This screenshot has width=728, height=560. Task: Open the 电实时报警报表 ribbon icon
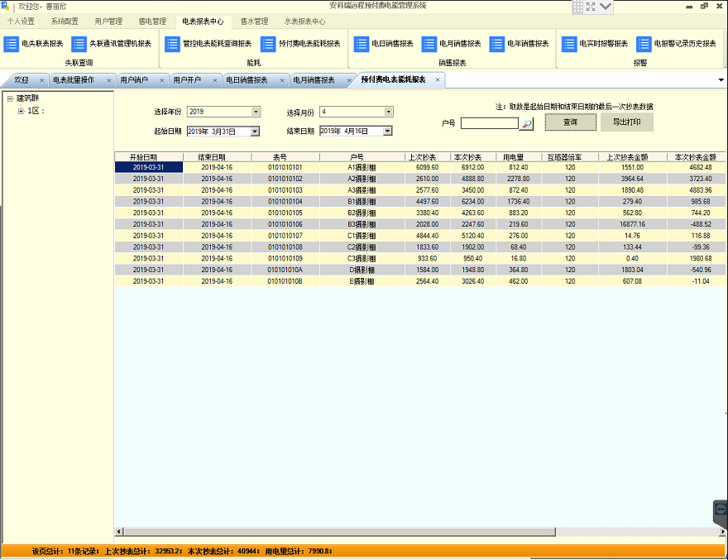point(569,44)
